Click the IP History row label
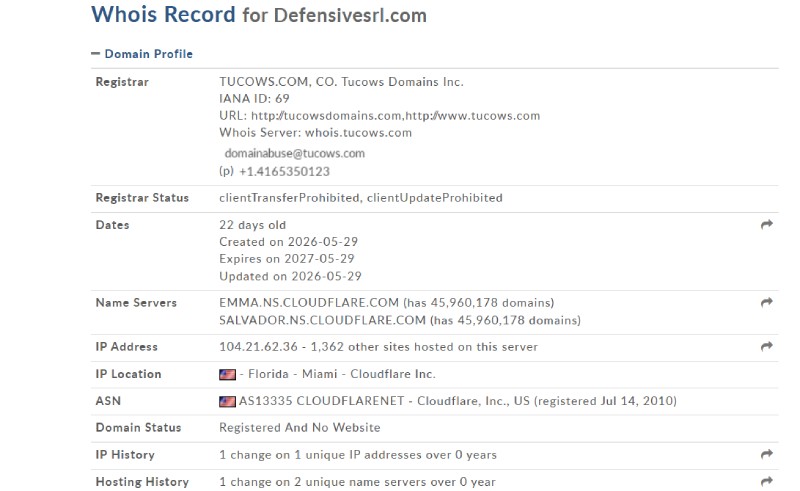The height and width of the screenshot is (491, 800). coord(125,455)
